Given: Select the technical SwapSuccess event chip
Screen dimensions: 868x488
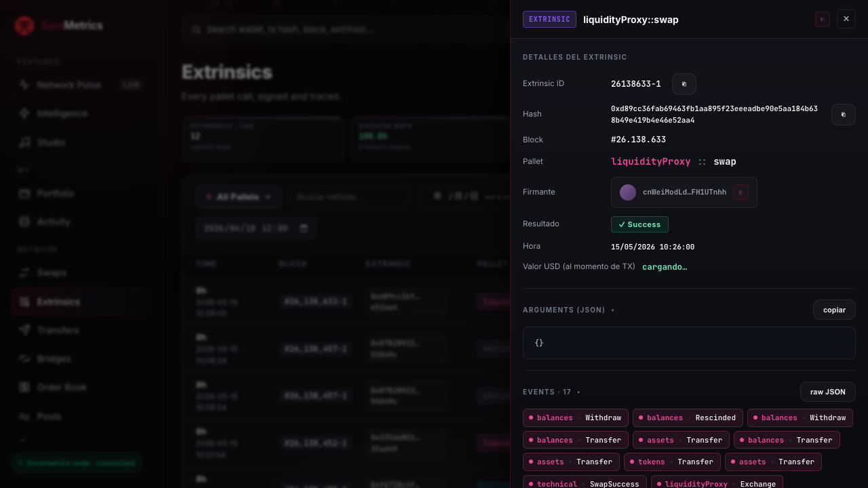Looking at the screenshot, I should [x=585, y=483].
